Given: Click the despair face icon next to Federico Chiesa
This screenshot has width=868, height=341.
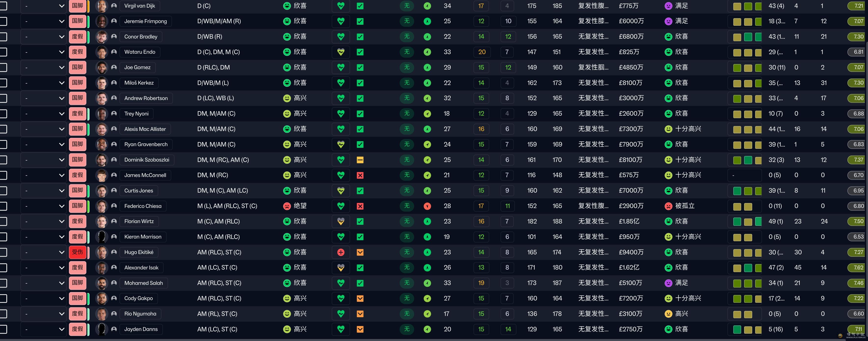Looking at the screenshot, I should pyautogui.click(x=287, y=206).
